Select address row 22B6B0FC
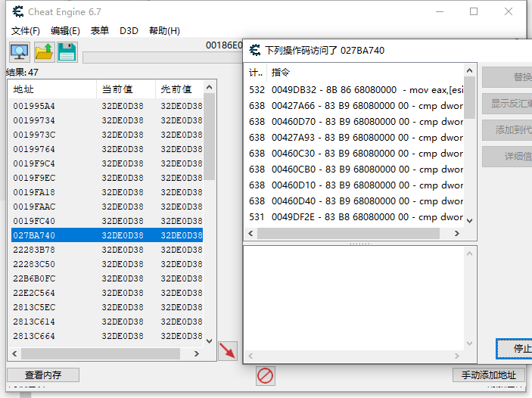Screen dimensions: 532x398 tap(107, 278)
